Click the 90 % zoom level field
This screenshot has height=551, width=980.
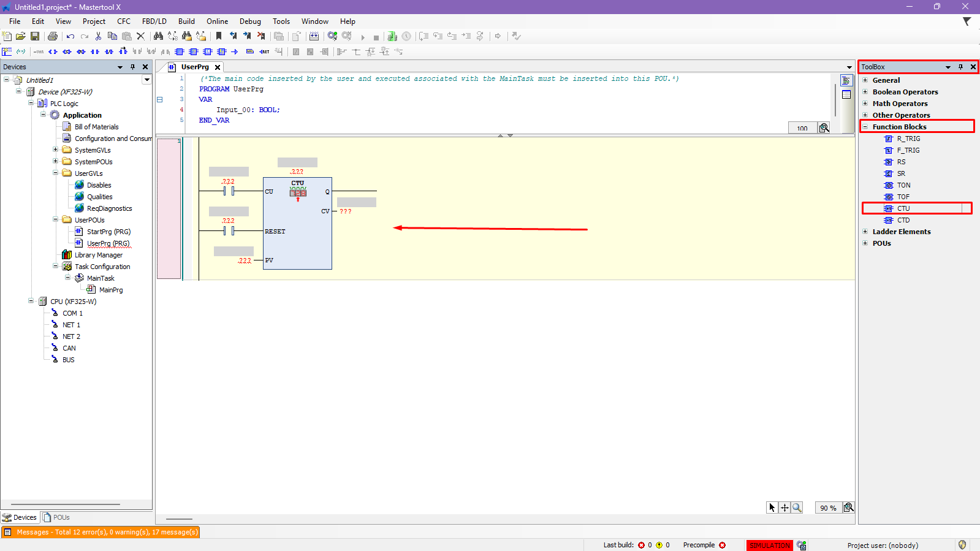pyautogui.click(x=828, y=508)
